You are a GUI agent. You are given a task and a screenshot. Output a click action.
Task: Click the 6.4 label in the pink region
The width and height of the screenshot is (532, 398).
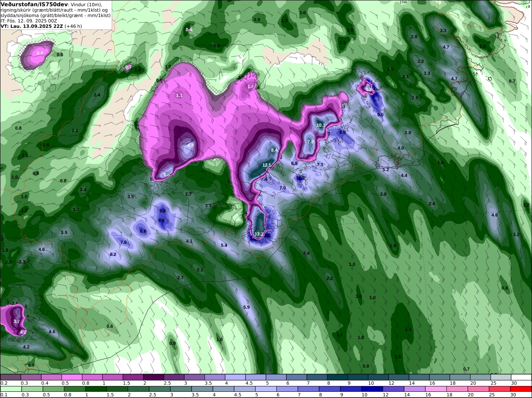[167, 175]
